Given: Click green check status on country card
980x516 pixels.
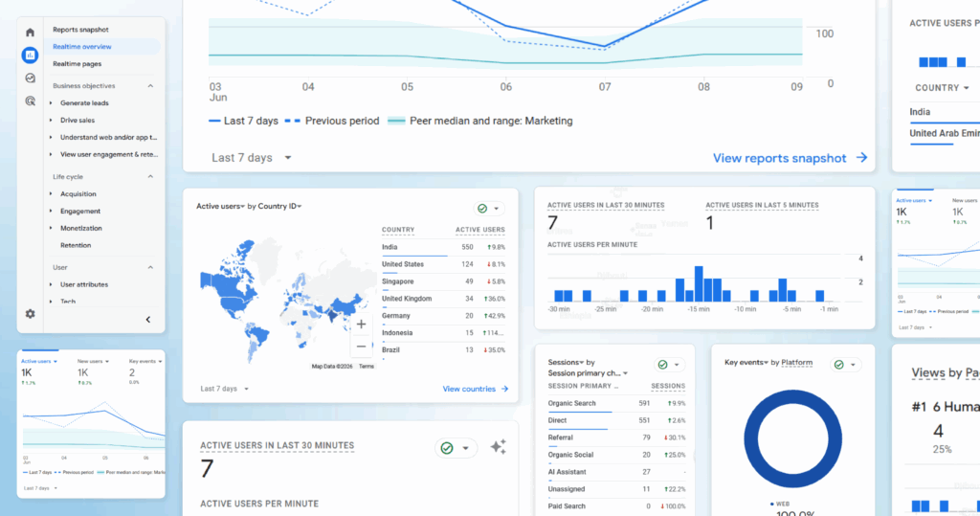Looking at the screenshot, I should (x=482, y=209).
